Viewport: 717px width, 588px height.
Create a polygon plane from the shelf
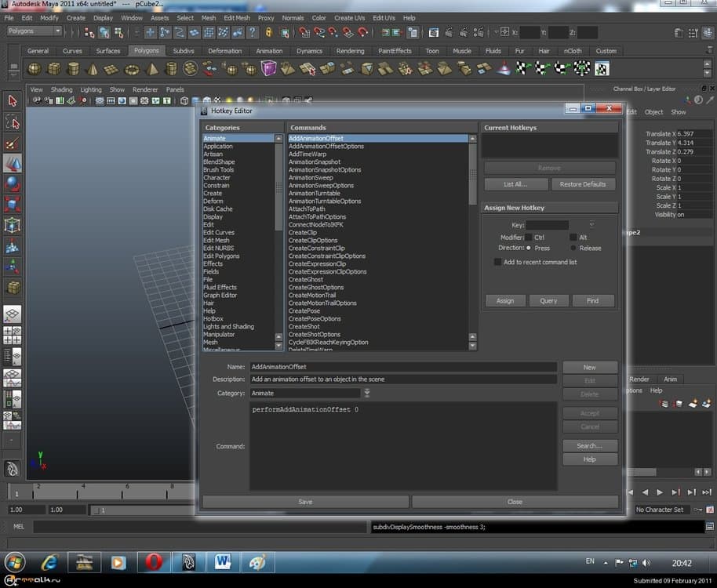(112, 69)
